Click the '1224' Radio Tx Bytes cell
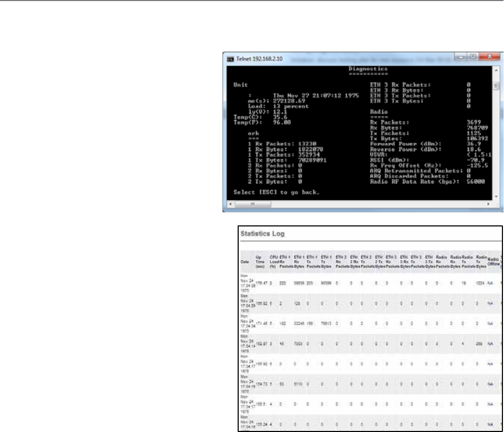This screenshot has width=504, height=432. pos(480,283)
